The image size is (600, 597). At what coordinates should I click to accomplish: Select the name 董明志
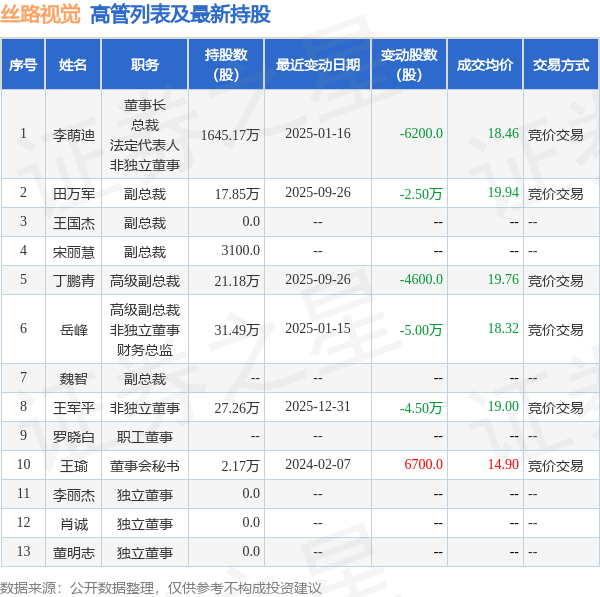point(73,553)
